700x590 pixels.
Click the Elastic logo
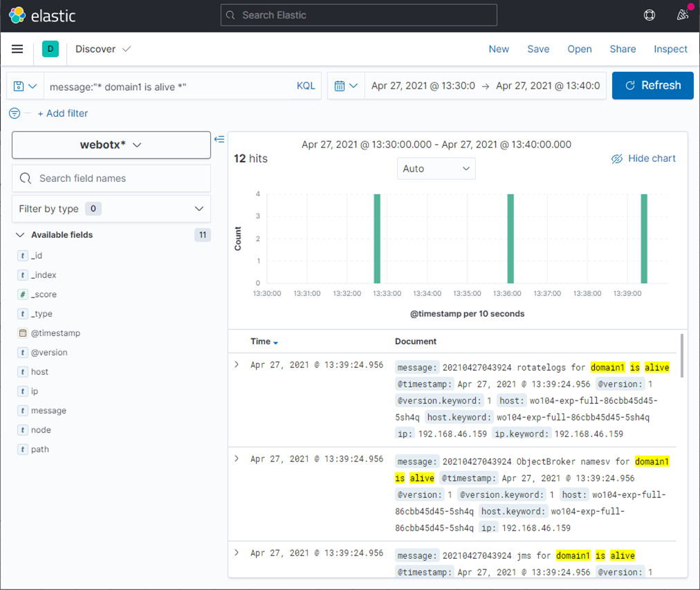42,15
